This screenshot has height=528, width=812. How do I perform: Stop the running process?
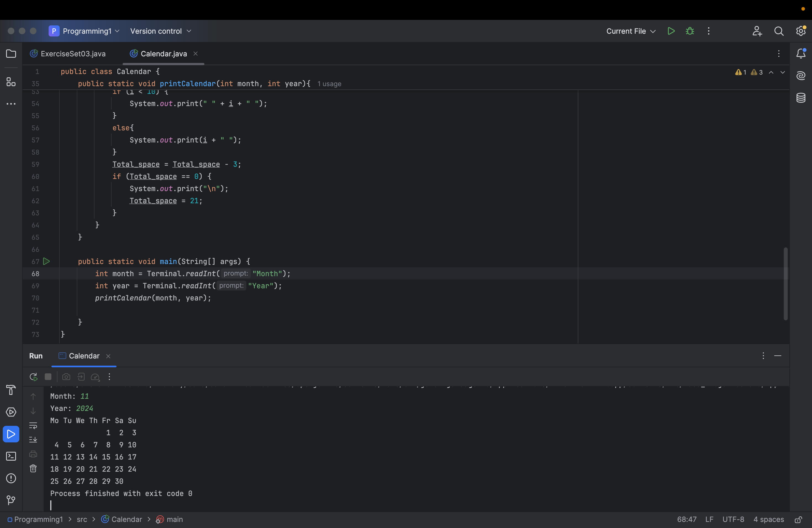pyautogui.click(x=48, y=377)
